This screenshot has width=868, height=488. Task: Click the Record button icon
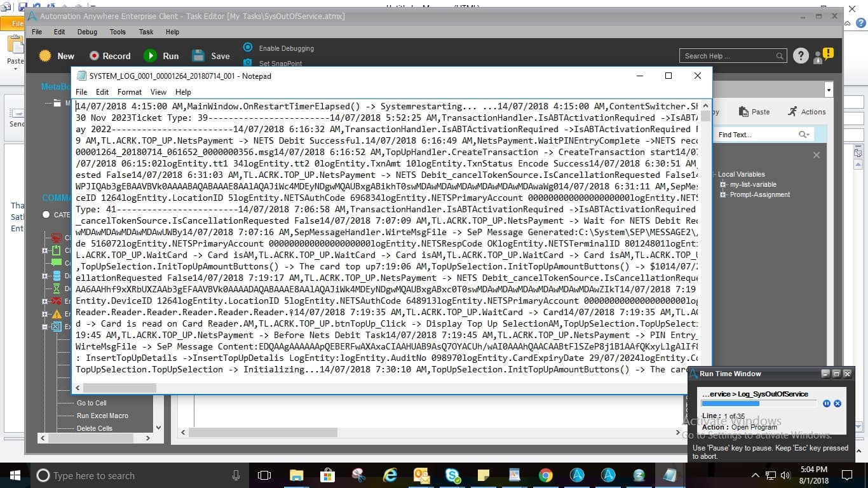tap(94, 56)
